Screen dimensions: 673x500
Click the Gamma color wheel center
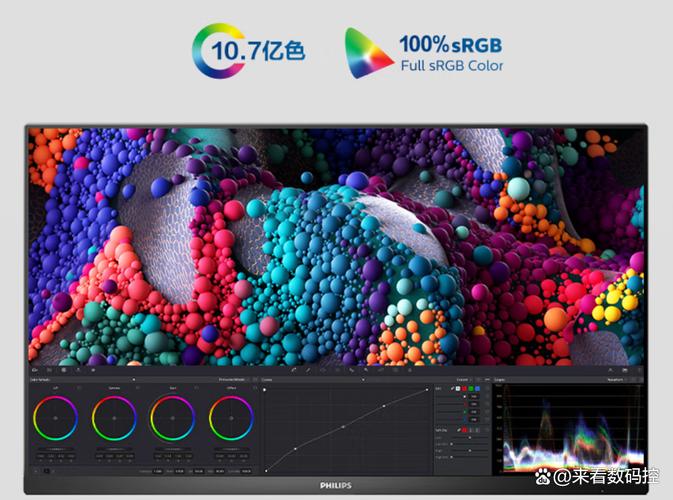pyautogui.click(x=114, y=417)
